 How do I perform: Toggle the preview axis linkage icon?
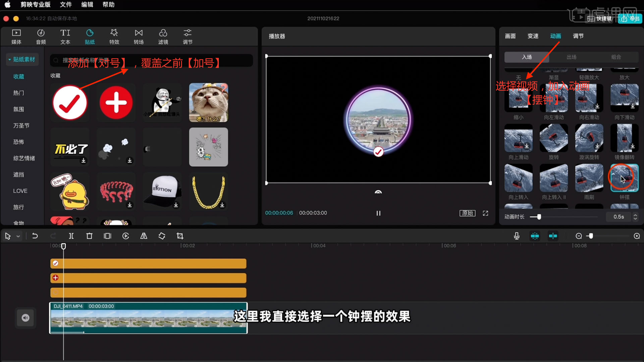tap(553, 236)
